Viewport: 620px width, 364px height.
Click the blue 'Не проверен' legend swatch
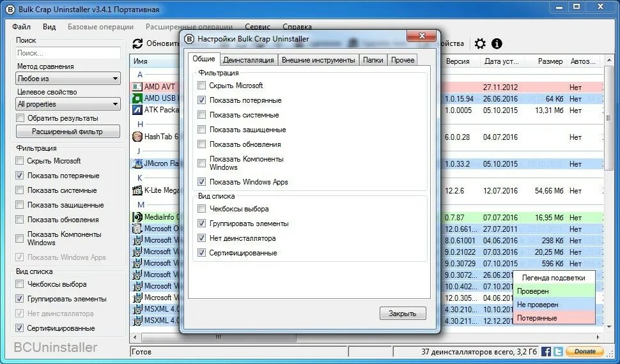tap(554, 305)
